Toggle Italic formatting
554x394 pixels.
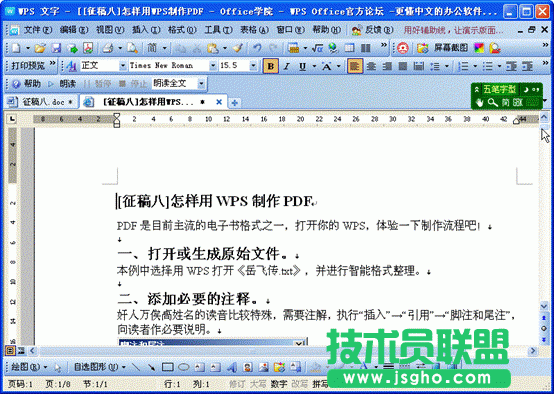[x=287, y=66]
